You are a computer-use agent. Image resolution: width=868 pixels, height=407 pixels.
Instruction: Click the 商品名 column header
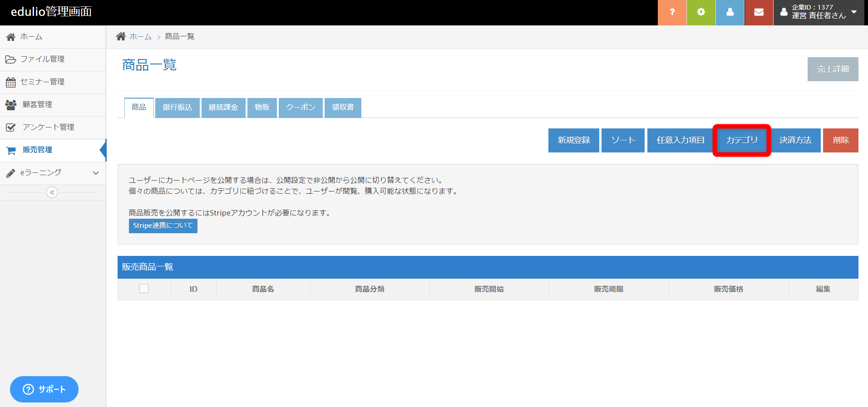pyautogui.click(x=263, y=289)
